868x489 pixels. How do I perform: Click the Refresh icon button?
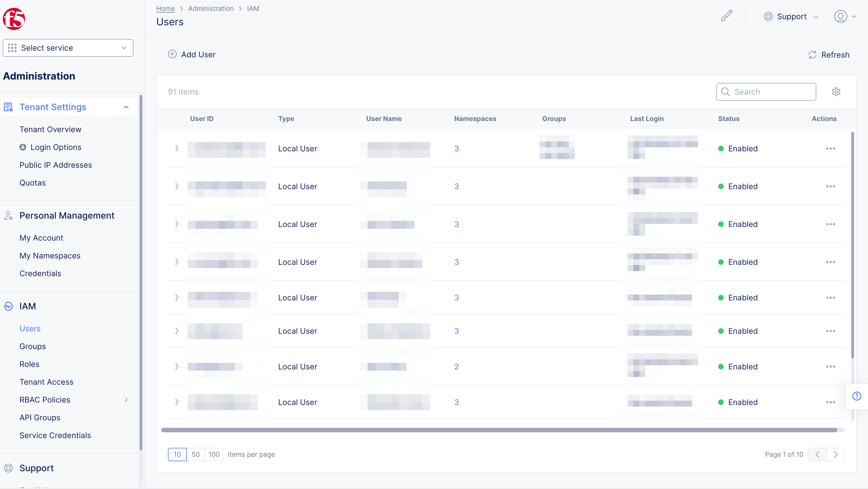pos(812,55)
